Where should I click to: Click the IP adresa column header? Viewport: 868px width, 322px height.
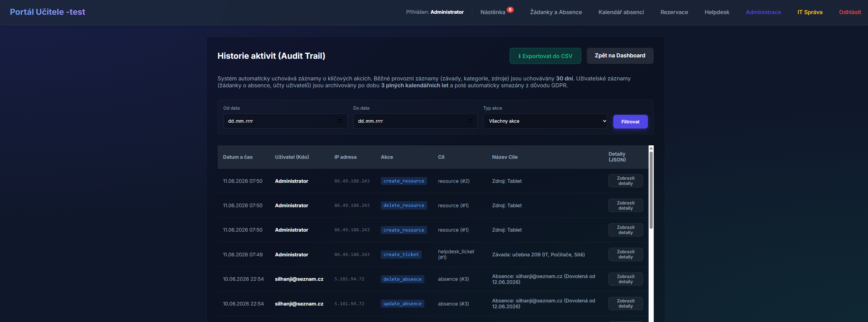coord(345,157)
